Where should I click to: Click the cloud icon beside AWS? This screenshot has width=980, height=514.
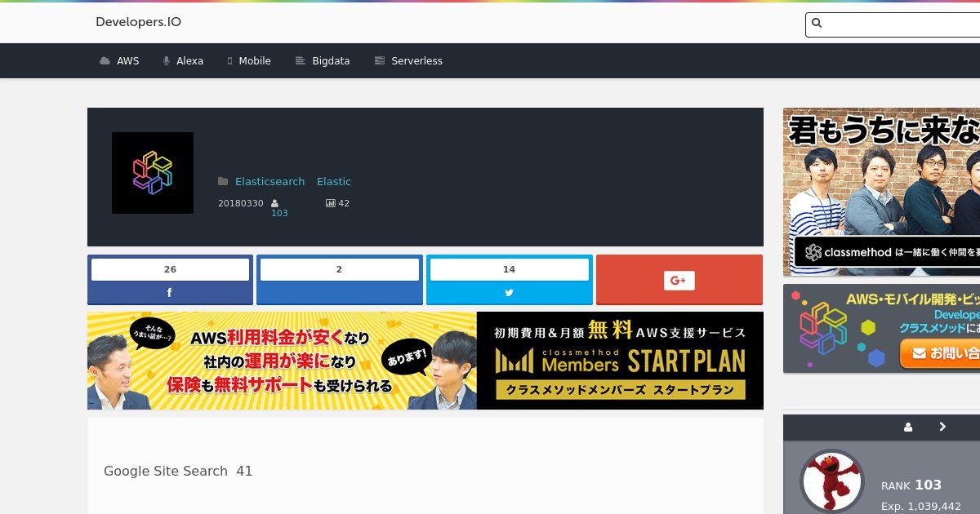[x=105, y=61]
